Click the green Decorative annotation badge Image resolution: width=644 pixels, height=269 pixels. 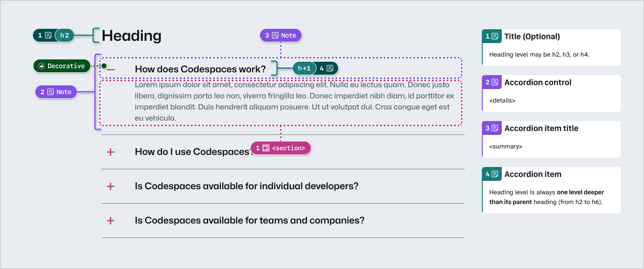62,66
